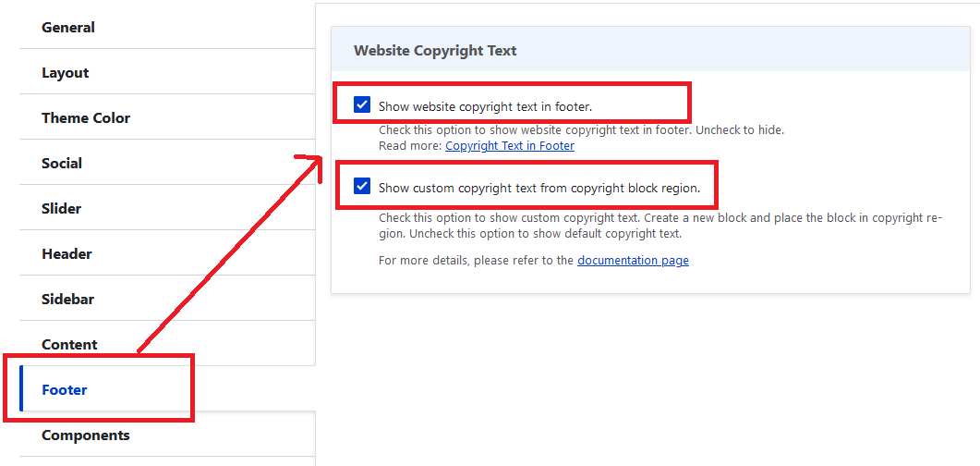Uncheck the show website copyright text checkbox
Image resolution: width=980 pixels, height=466 pixels.
point(362,105)
